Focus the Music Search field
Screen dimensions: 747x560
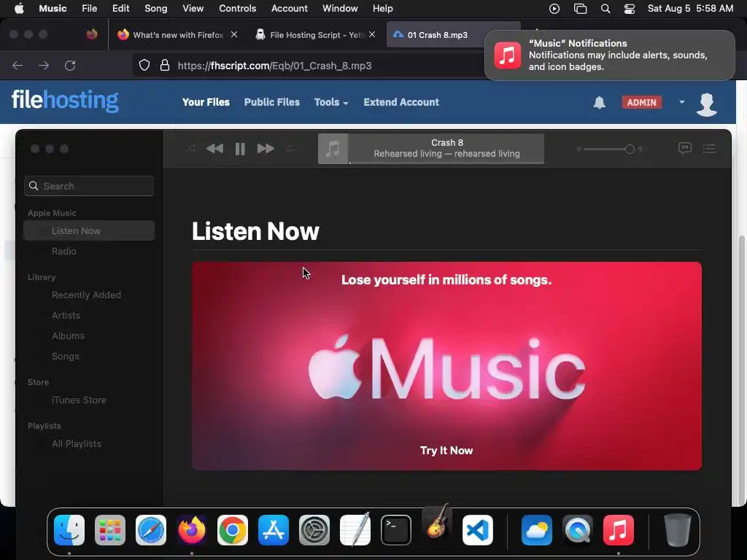coord(89,186)
